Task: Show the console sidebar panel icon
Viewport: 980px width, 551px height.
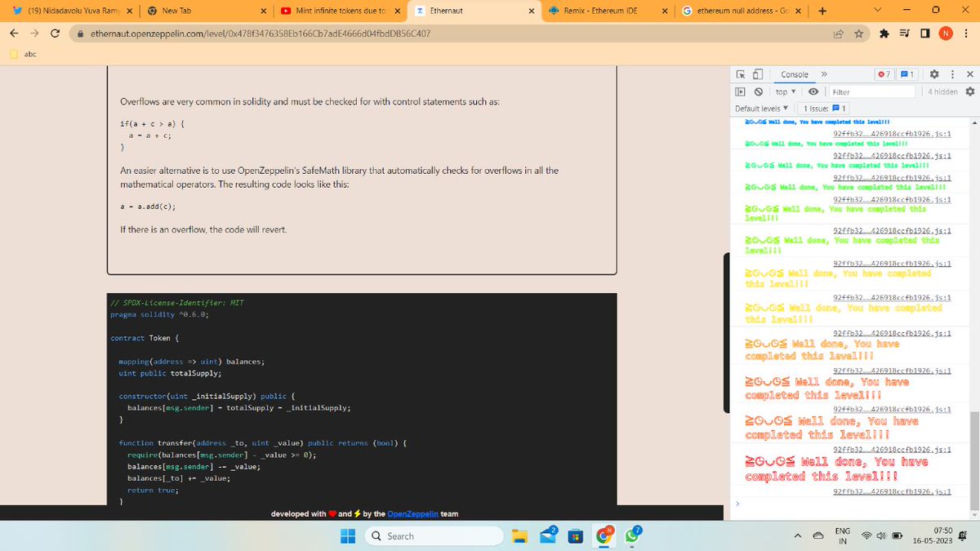Action: pyautogui.click(x=741, y=92)
